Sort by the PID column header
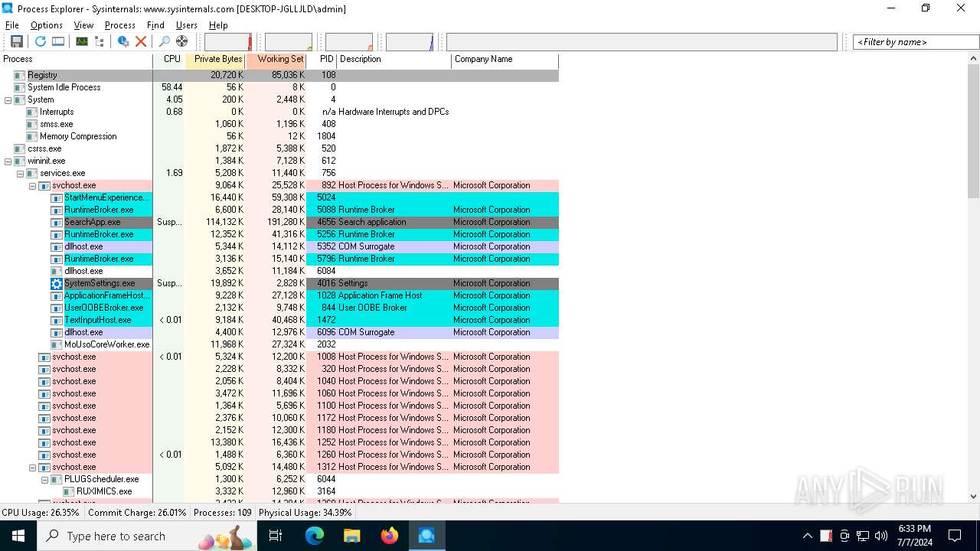 coord(322,59)
